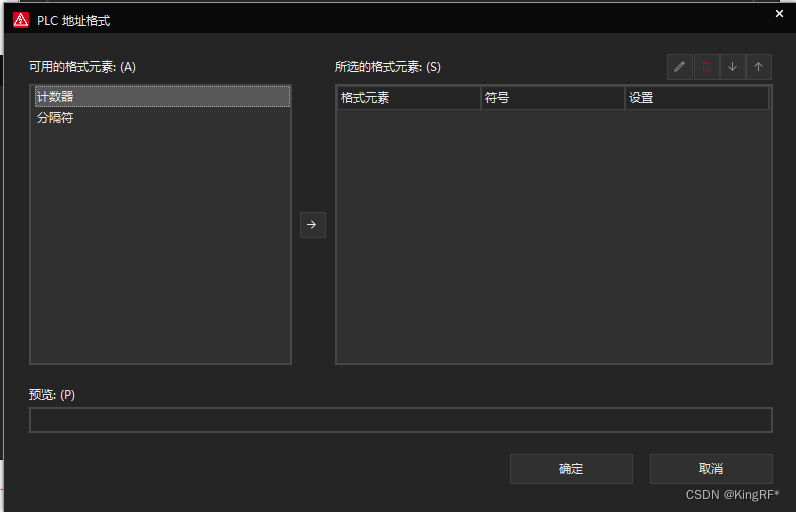The height and width of the screenshot is (512, 796).
Task: Click the red EPLAN logo in title bar
Action: pyautogui.click(x=21, y=20)
